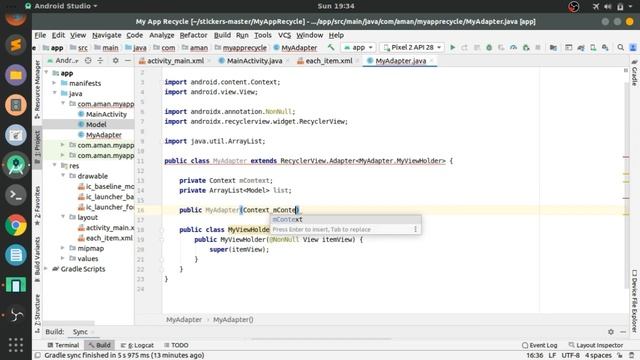The height and width of the screenshot is (360, 640).
Task: Open the Event Log button
Action: tap(539, 345)
